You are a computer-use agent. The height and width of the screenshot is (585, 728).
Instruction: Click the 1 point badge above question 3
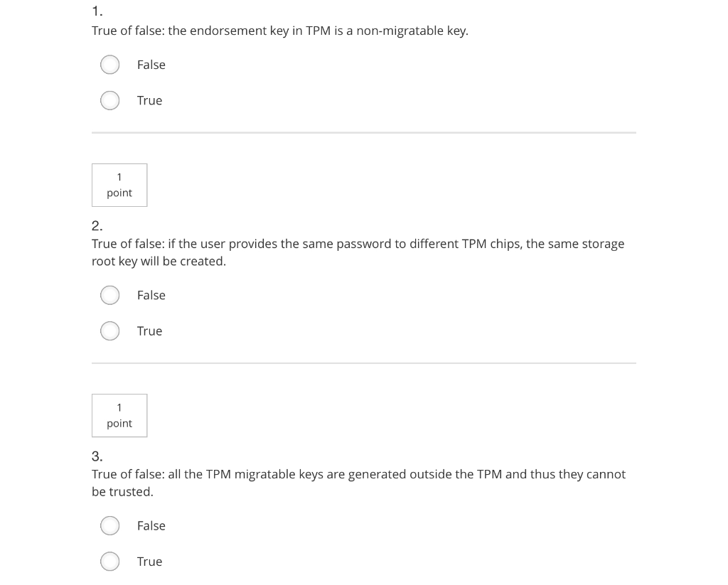[119, 415]
